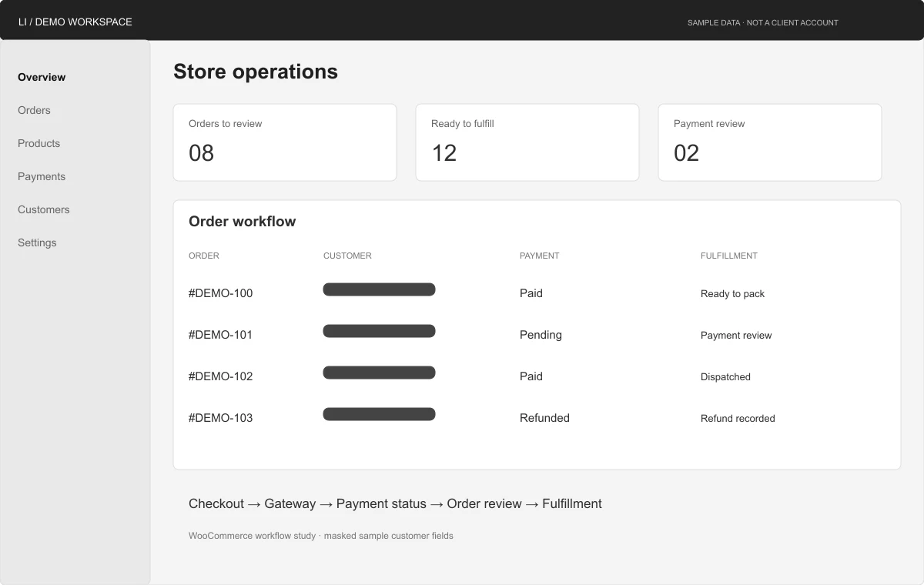
Task: Click the Store operations page title
Action: pos(256,72)
